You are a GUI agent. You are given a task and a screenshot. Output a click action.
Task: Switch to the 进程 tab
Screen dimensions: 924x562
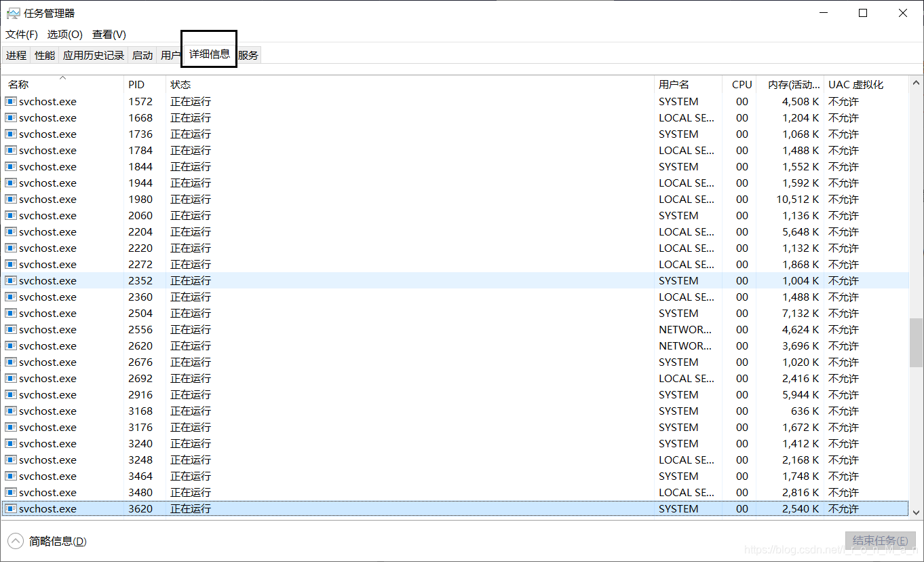[x=16, y=55]
